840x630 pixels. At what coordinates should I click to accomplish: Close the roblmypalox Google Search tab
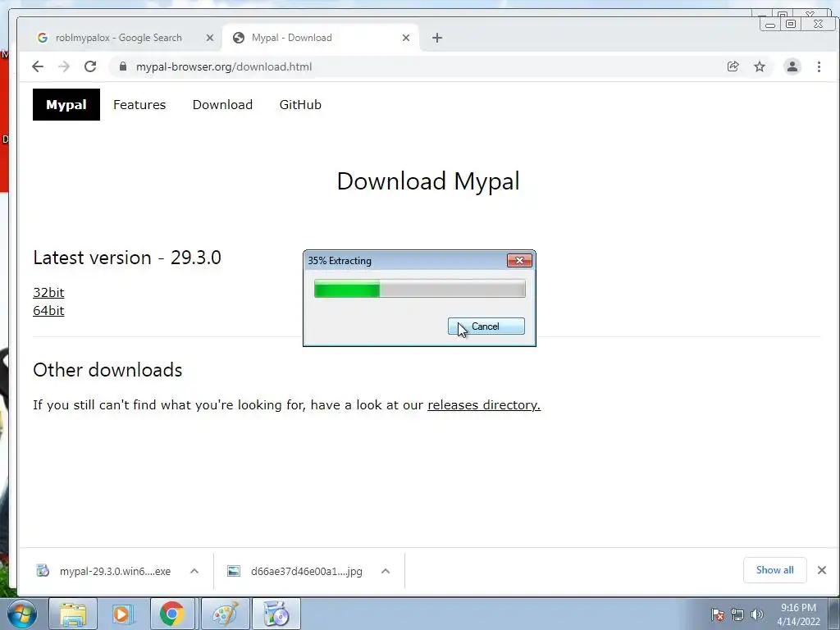point(209,38)
